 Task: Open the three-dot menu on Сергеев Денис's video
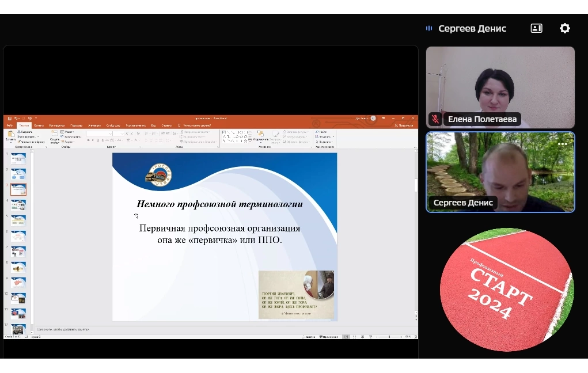coord(563,144)
